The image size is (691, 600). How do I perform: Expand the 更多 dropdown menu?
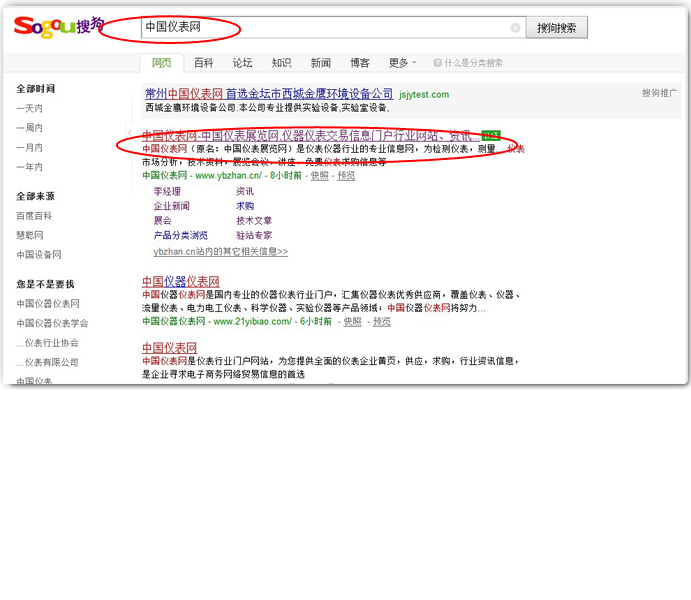pyautogui.click(x=402, y=63)
